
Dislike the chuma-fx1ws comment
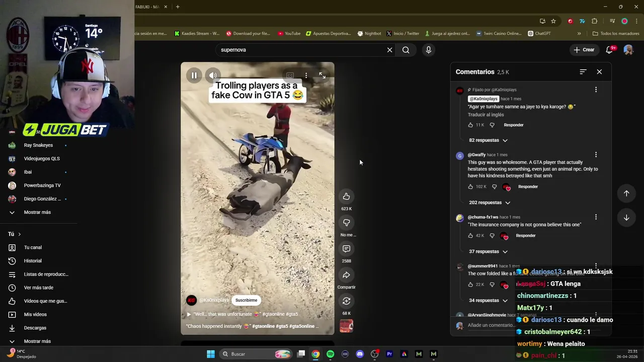coord(492,235)
